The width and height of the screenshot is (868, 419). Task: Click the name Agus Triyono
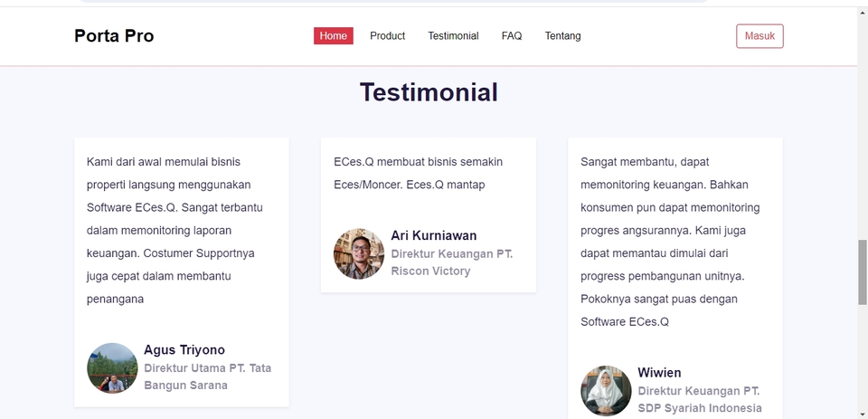point(184,349)
